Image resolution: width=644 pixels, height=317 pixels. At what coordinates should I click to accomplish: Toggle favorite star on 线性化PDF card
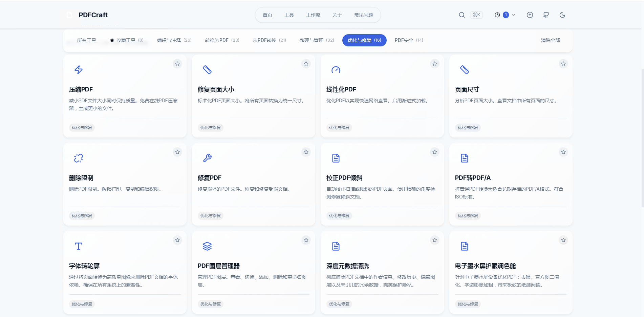coord(435,64)
